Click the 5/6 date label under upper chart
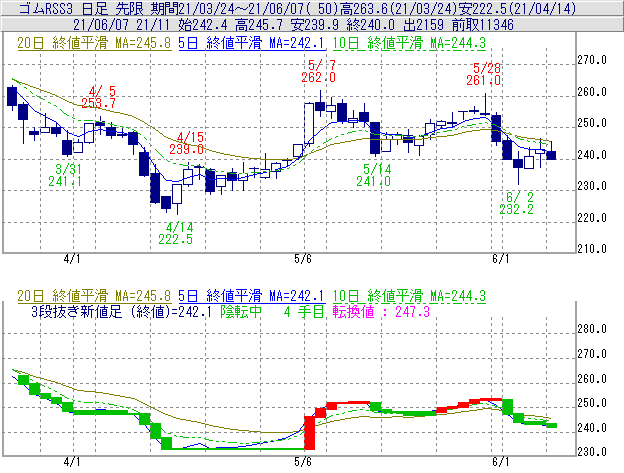This screenshot has height=473, width=624. click(303, 259)
